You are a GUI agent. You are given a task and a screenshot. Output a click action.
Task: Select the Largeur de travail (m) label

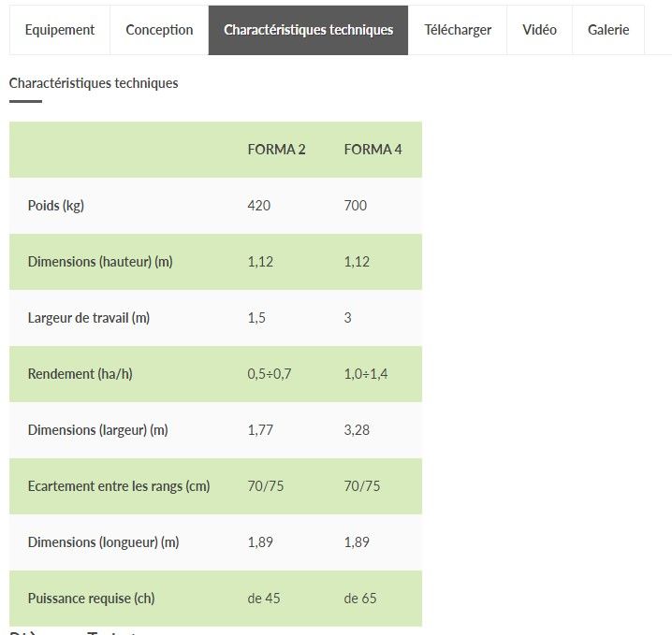tap(89, 318)
